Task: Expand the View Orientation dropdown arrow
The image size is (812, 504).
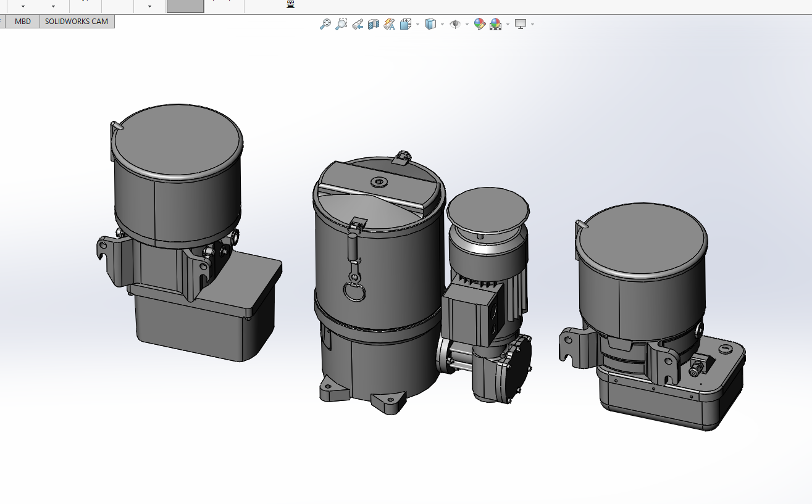Action: [418, 25]
